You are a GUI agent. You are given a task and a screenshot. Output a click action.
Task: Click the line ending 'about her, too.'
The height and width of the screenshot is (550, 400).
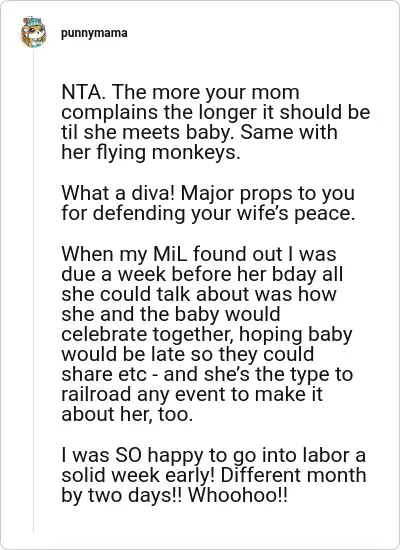[127, 415]
